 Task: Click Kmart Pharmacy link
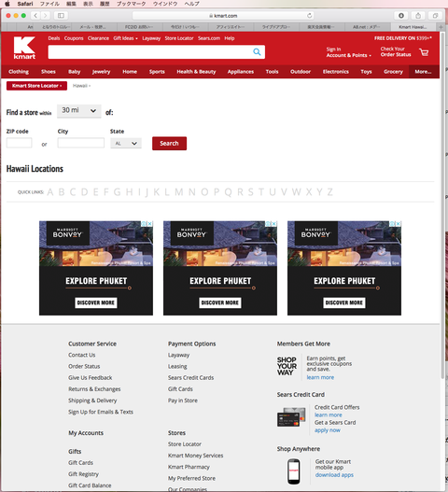tap(189, 467)
